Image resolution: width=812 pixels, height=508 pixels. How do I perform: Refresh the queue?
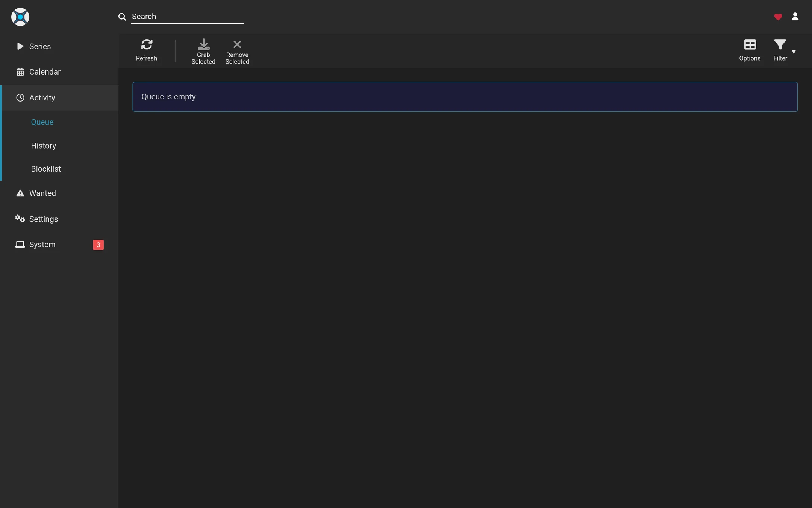coord(147,50)
